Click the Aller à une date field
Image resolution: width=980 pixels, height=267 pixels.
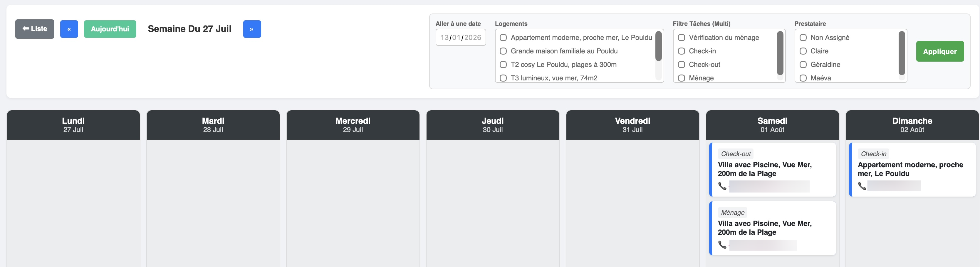point(460,38)
